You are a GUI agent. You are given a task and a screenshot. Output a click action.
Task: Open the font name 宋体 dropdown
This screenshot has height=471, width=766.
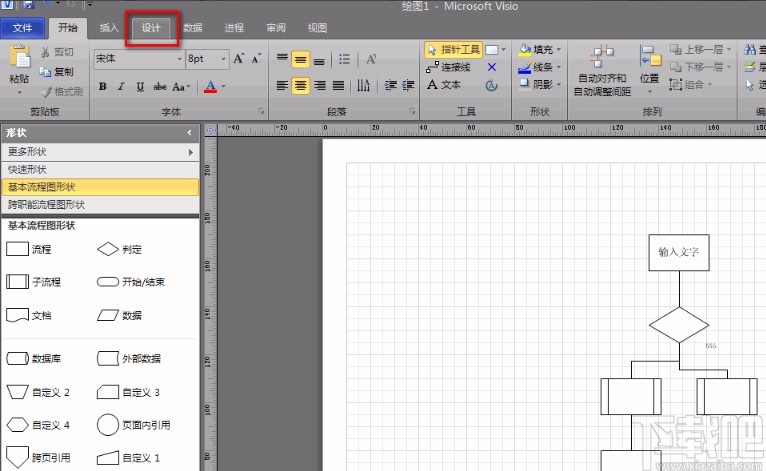pos(179,59)
